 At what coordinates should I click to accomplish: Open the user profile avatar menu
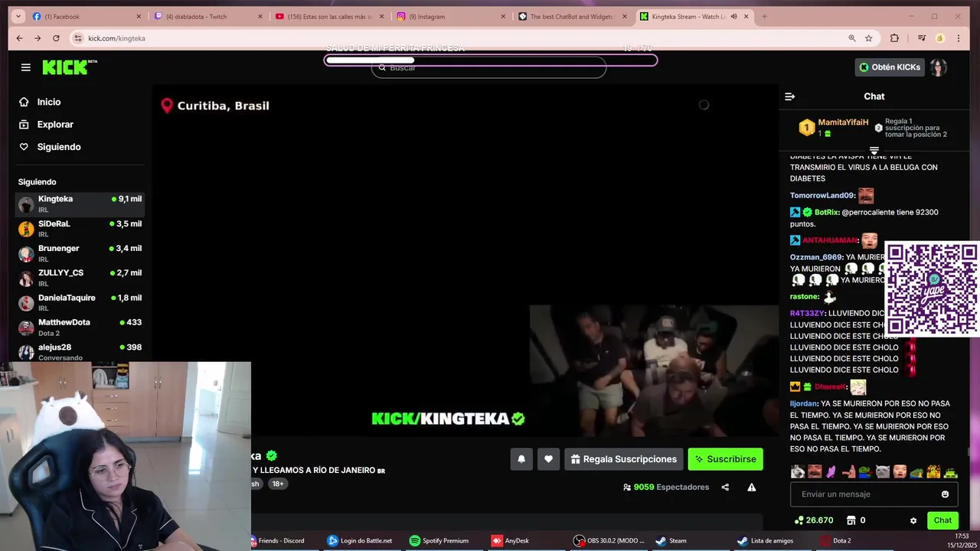[x=939, y=67]
